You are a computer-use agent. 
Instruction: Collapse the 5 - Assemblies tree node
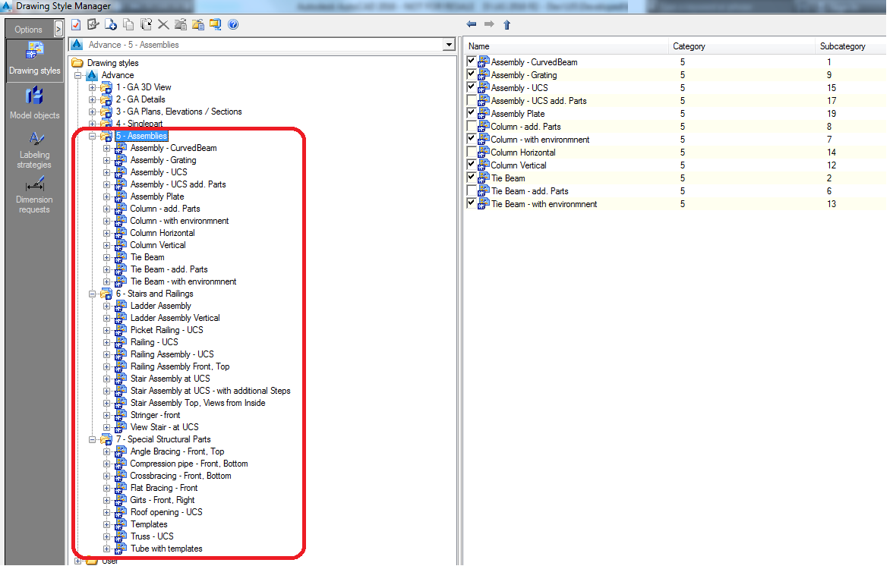click(93, 136)
